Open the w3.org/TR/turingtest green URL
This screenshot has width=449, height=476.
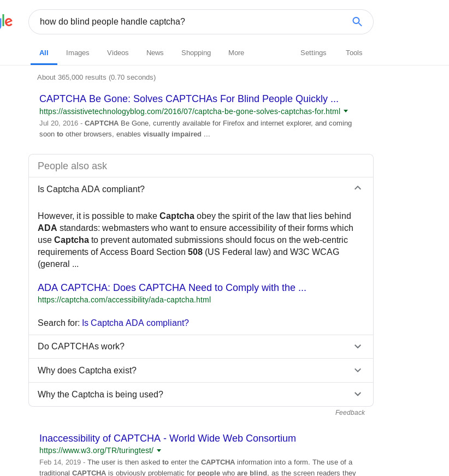click(96, 450)
